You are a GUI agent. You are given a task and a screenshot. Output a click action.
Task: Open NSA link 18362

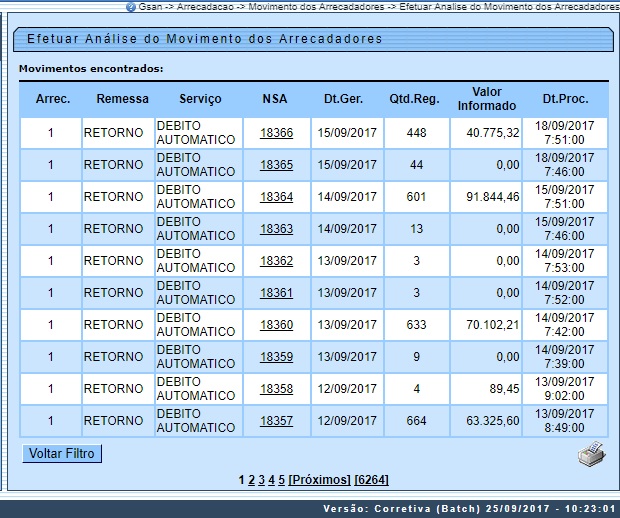tap(276, 261)
